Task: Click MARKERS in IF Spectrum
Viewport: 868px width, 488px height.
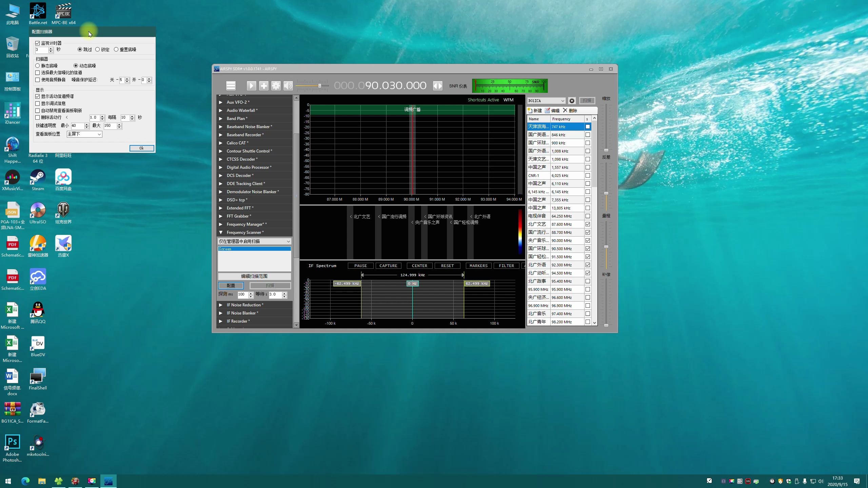Action: 478,266
